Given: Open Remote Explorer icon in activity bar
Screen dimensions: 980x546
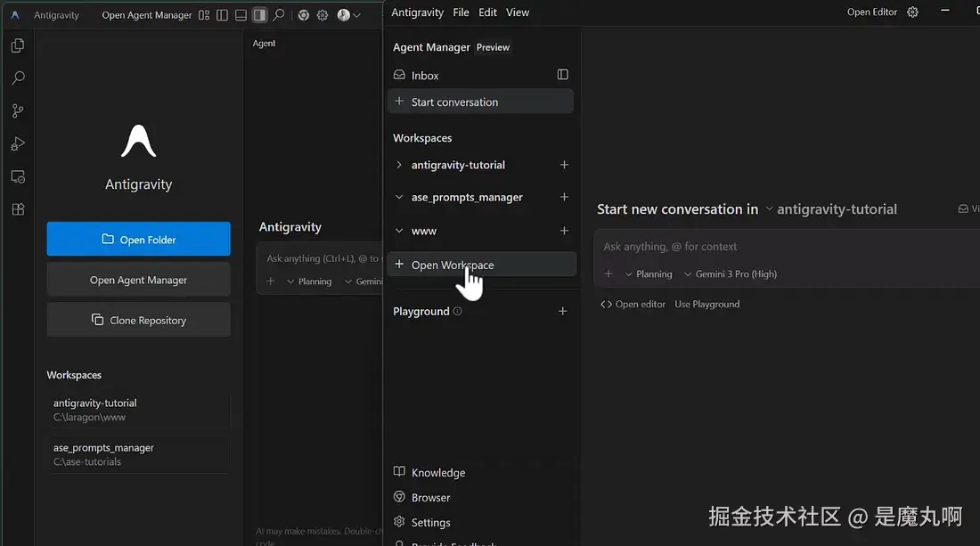Looking at the screenshot, I should [18, 176].
